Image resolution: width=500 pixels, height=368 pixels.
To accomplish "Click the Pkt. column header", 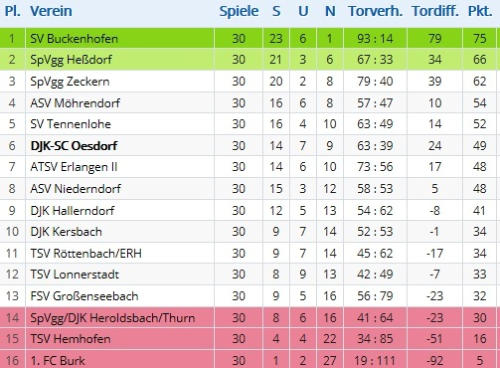I will pos(480,11).
